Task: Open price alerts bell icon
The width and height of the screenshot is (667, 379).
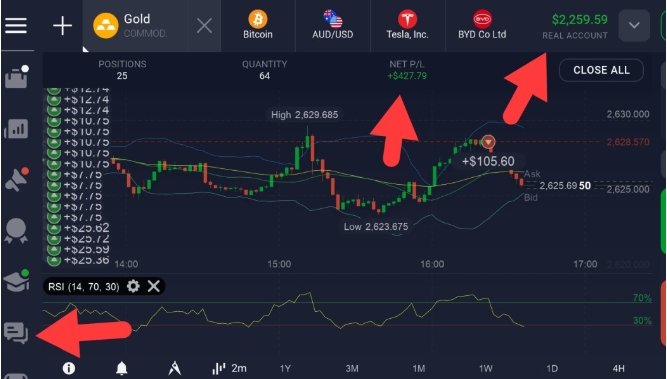Action: tap(122, 368)
